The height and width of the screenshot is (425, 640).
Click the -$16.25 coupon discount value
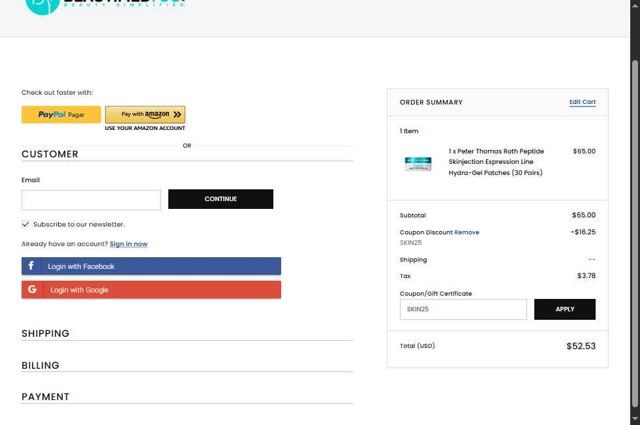pyautogui.click(x=583, y=232)
